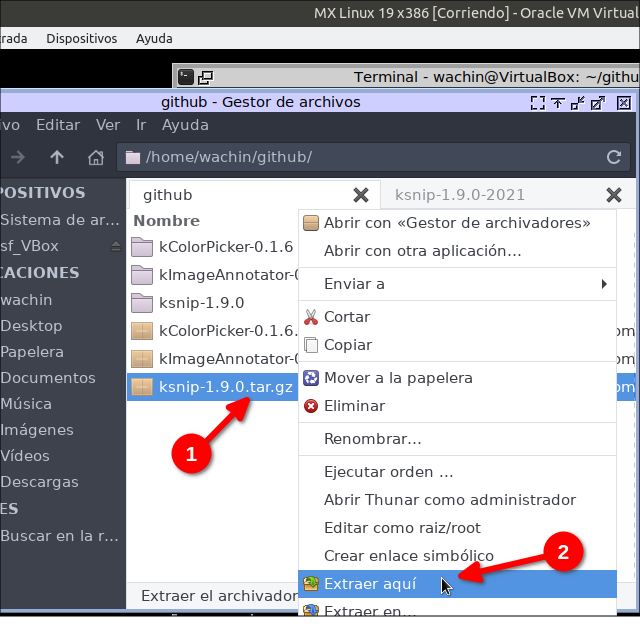The image size is (640, 641).
Task: Go up to the parent folder with the up arrow
Action: pyautogui.click(x=57, y=157)
